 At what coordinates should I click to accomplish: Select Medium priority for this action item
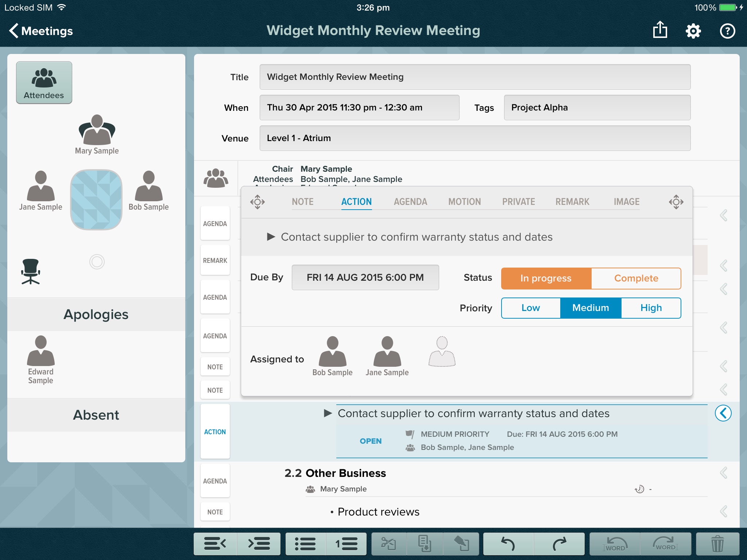point(591,307)
